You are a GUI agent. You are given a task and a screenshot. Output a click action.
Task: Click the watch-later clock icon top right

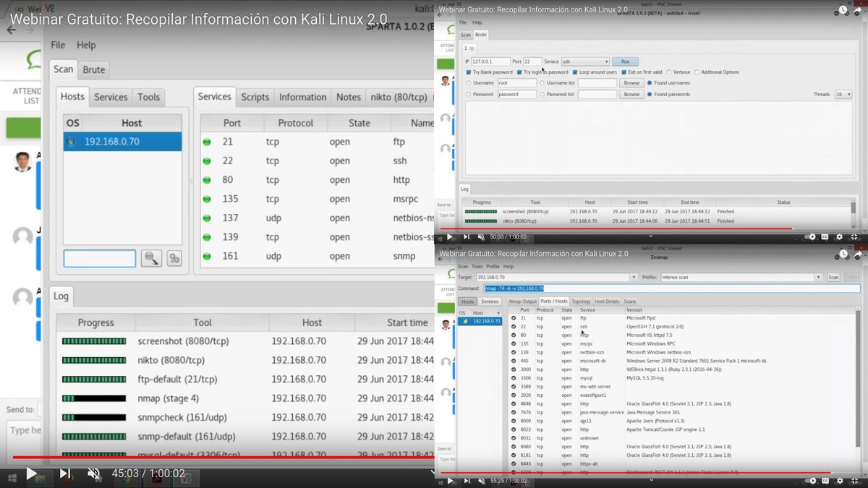pos(841,10)
